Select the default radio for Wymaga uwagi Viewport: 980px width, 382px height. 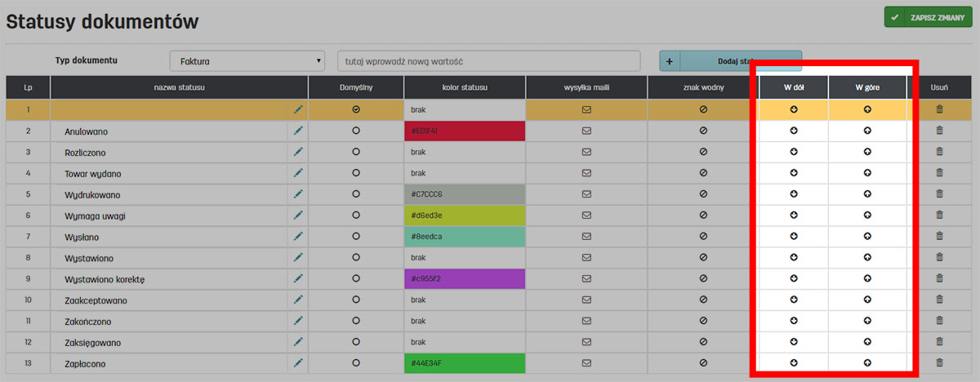[x=356, y=215]
